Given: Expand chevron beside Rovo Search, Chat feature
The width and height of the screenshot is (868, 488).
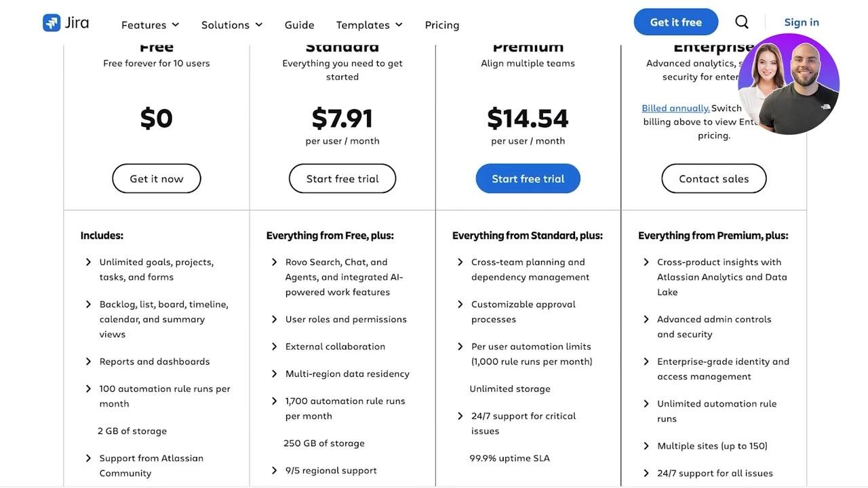Looking at the screenshot, I should coord(274,262).
